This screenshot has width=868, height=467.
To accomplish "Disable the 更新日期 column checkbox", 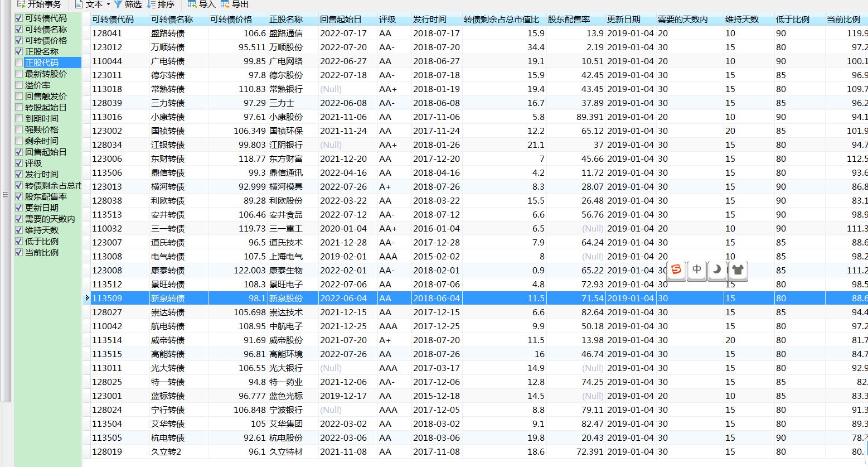I will pos(20,208).
